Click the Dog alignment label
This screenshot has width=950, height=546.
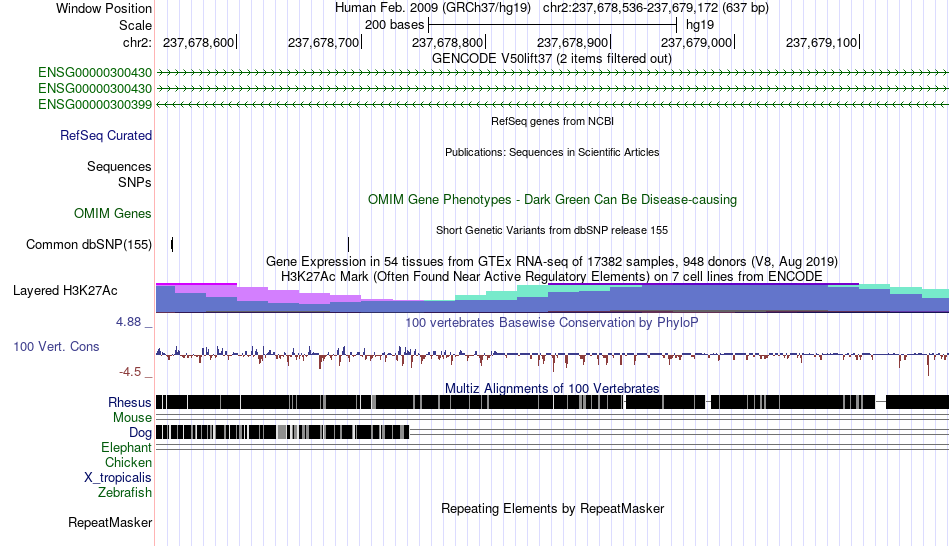[140, 433]
